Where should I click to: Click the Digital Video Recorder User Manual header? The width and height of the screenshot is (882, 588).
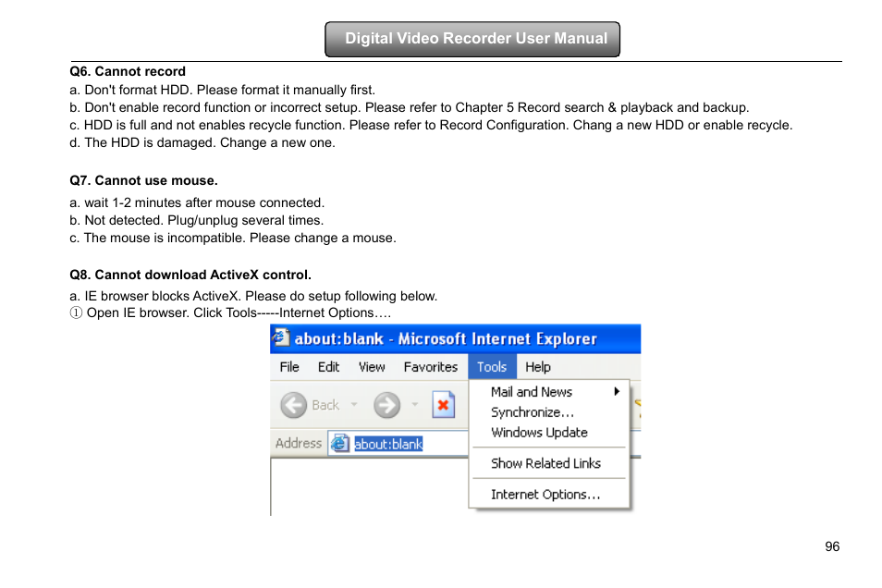click(472, 39)
